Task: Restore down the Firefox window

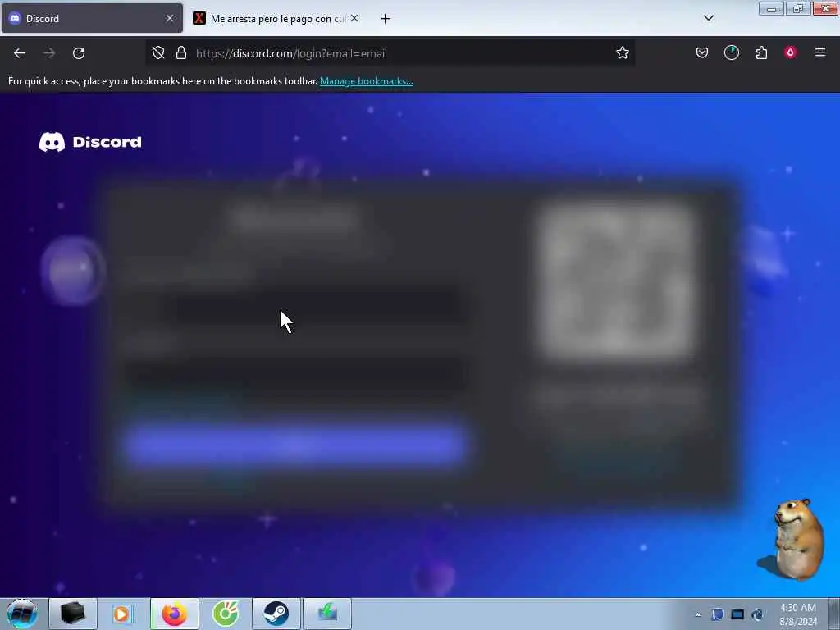Action: tap(798, 9)
